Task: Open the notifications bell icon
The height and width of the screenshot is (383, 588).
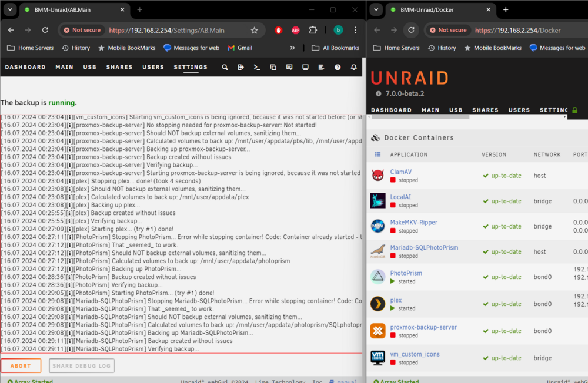Action: [353, 67]
